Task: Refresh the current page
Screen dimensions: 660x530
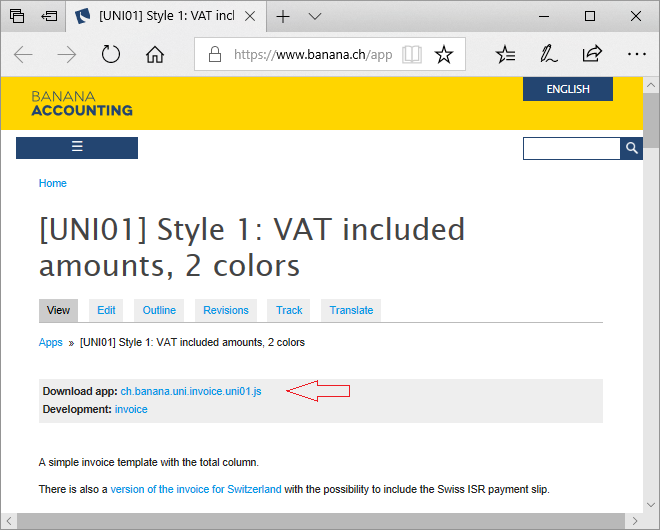Action: pyautogui.click(x=111, y=54)
